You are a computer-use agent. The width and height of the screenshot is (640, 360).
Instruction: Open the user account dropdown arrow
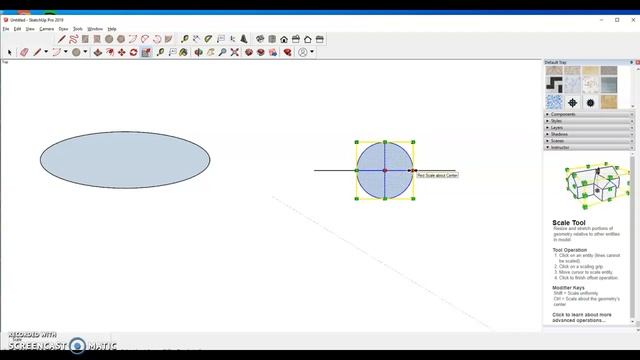312,52
